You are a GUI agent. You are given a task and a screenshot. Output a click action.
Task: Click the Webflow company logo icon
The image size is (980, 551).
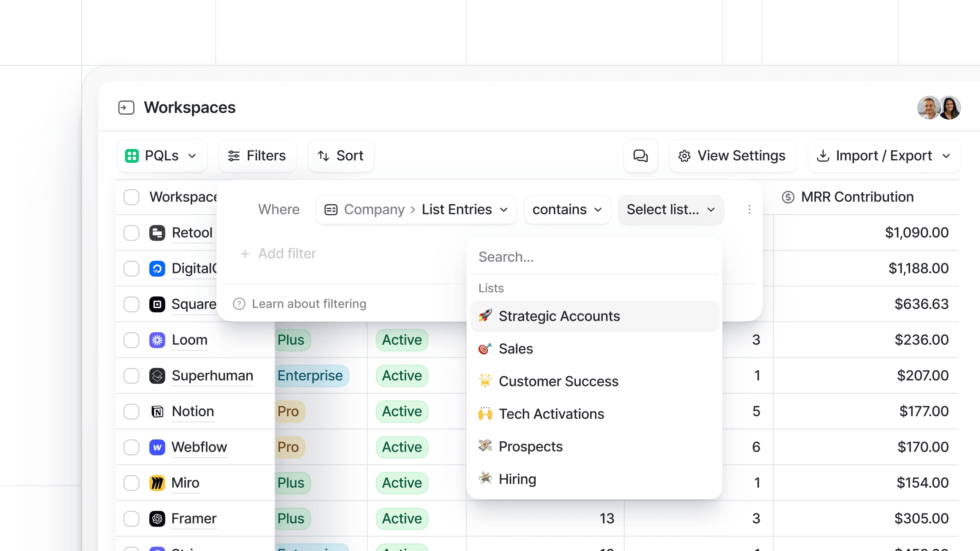point(157,447)
